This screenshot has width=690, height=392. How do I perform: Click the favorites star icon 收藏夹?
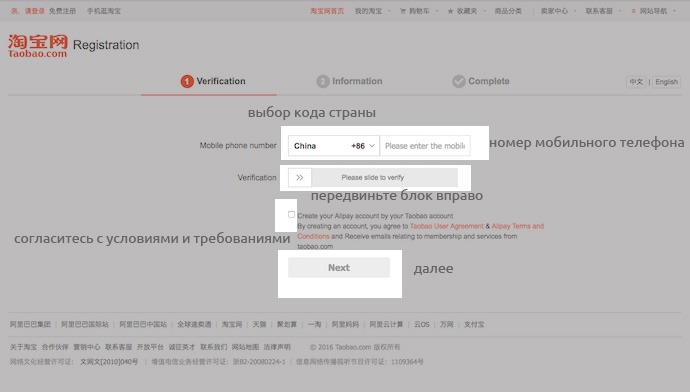450,11
